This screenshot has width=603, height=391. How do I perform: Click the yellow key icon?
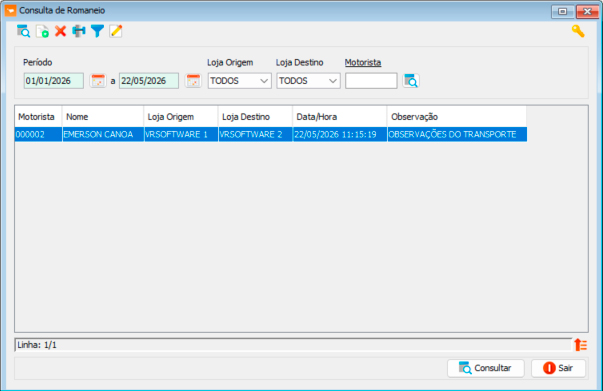tap(578, 31)
